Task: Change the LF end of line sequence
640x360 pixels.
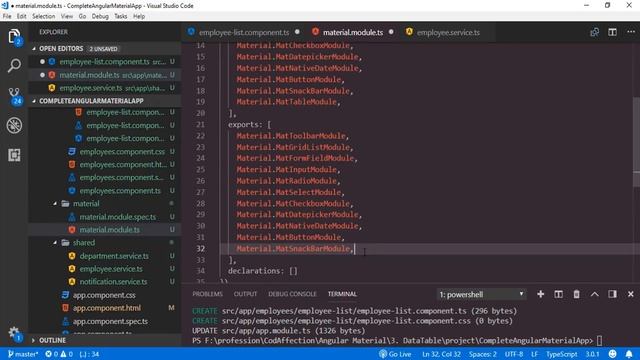Action: 534,354
